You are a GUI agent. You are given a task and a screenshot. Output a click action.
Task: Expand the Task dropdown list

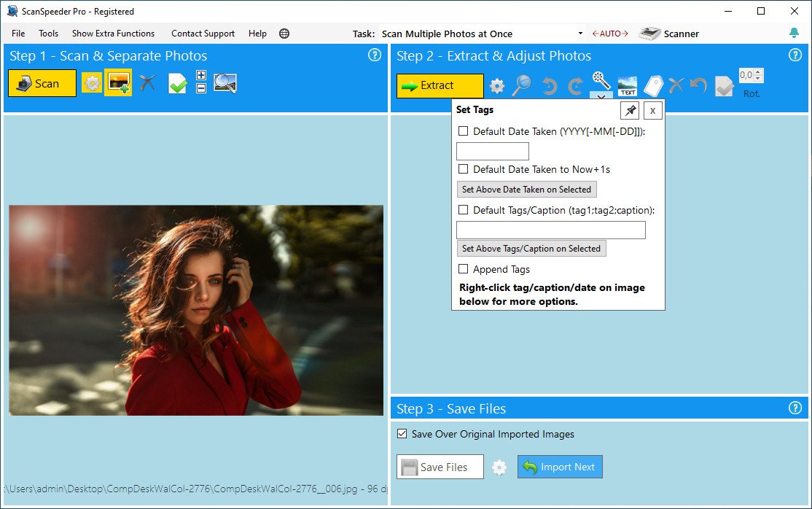(580, 34)
